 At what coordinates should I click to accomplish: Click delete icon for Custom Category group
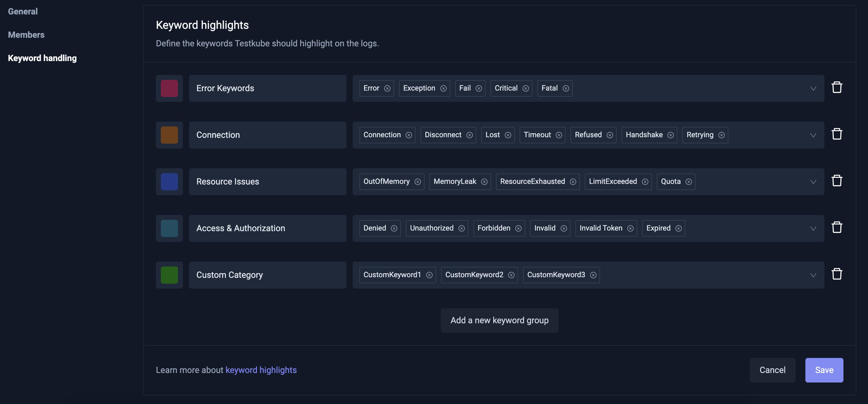836,274
